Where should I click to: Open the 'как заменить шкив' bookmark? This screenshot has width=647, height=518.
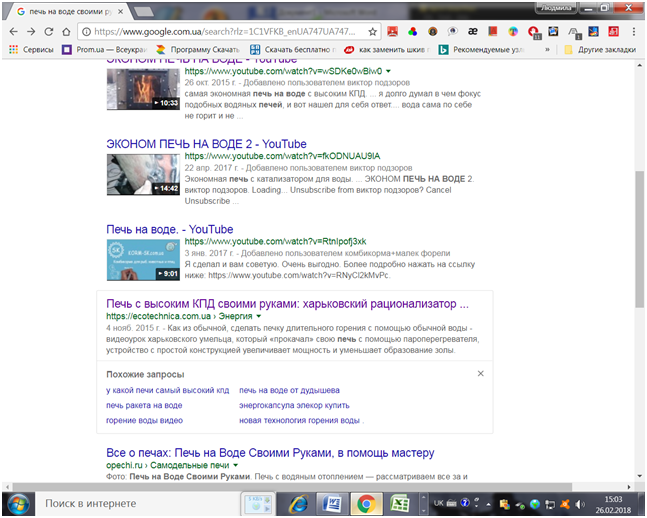coord(387,50)
